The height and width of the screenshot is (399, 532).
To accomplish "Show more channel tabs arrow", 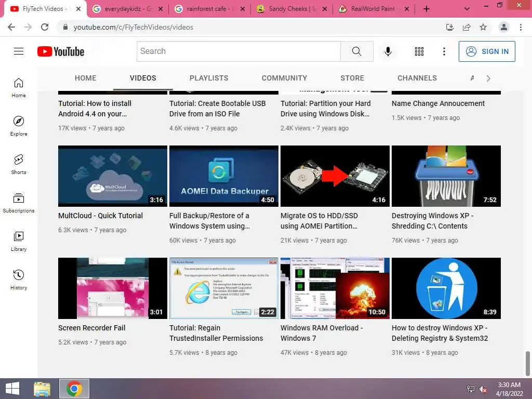I will (x=488, y=78).
